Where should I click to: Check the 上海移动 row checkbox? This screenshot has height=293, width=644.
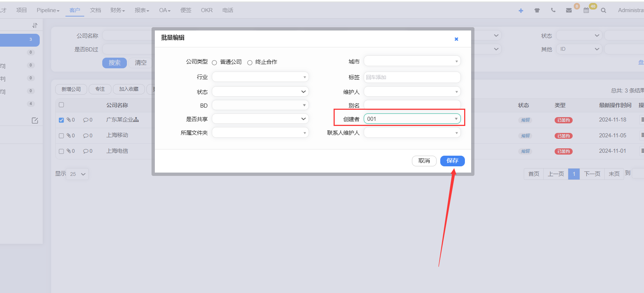pos(61,136)
